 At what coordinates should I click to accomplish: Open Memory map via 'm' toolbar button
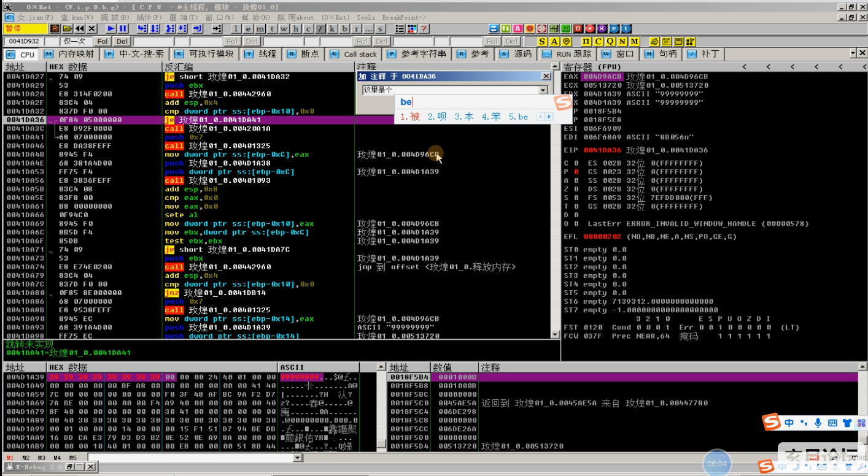[260, 29]
